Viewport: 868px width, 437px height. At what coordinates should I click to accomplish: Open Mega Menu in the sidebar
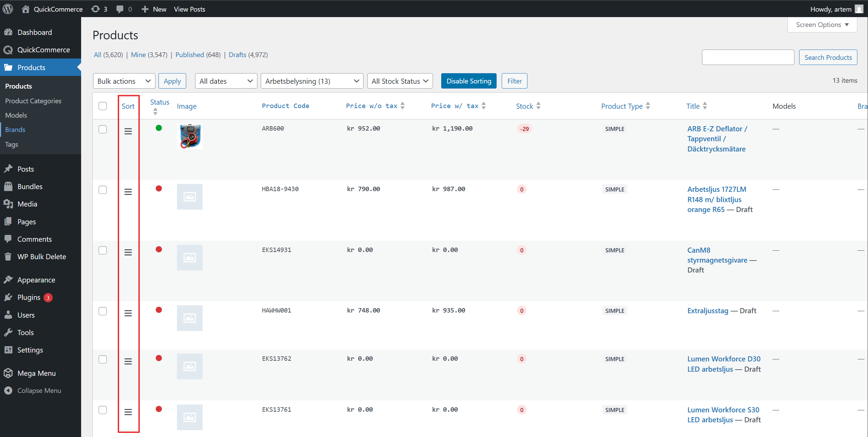(36, 373)
